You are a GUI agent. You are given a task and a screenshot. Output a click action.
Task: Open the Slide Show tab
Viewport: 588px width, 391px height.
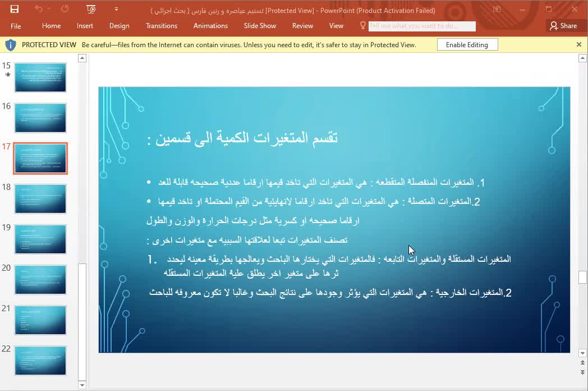coord(260,26)
